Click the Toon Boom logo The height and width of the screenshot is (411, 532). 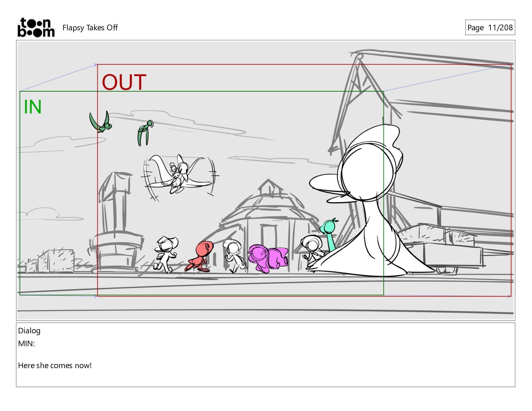pyautogui.click(x=36, y=27)
